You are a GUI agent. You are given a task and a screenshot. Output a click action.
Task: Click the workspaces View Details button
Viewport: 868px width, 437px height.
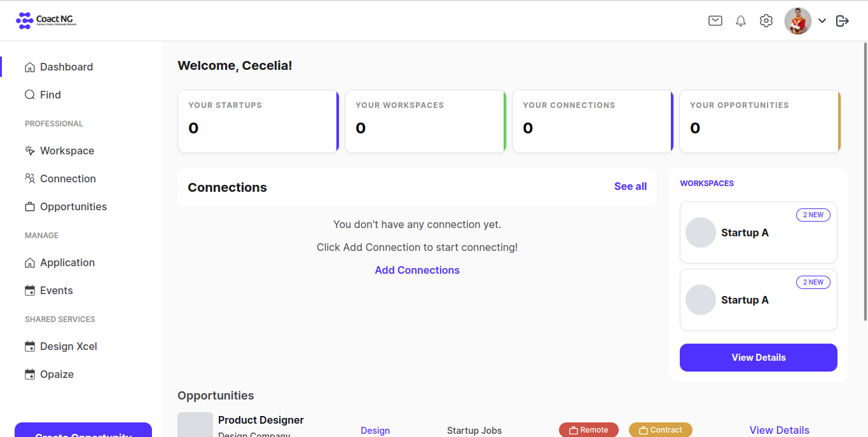click(x=759, y=358)
